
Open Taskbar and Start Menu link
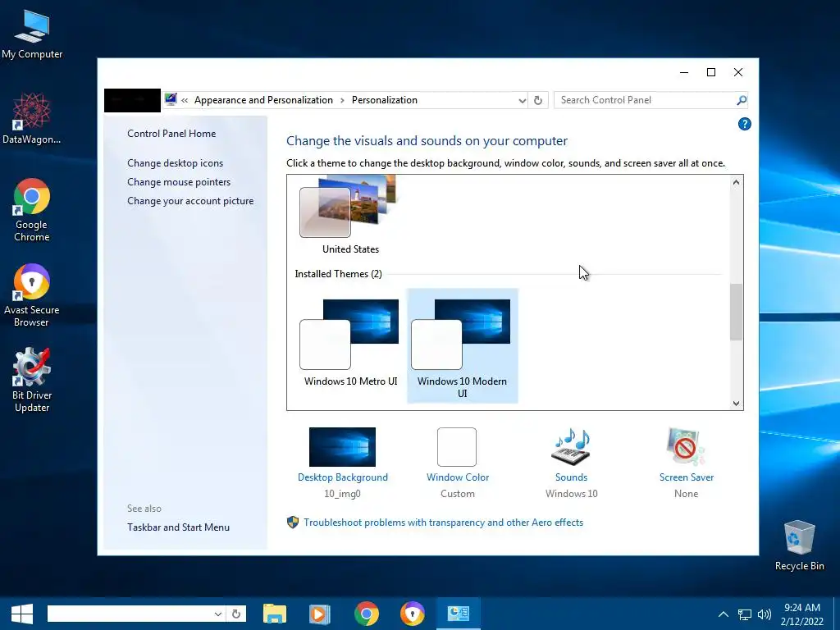(x=178, y=527)
